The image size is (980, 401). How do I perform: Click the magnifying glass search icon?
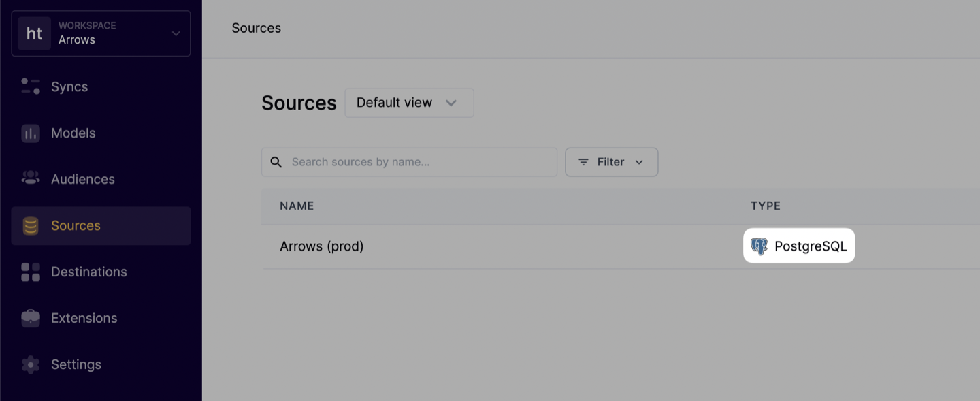tap(276, 162)
